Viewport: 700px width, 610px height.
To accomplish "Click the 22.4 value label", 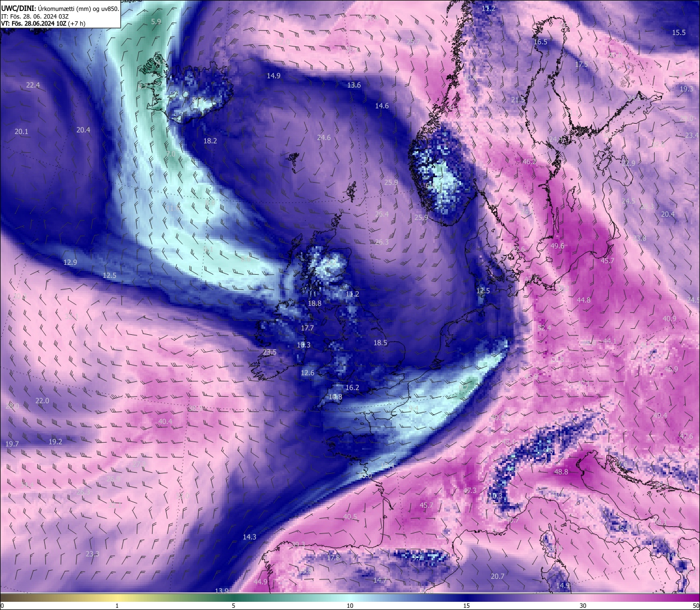I will click(x=33, y=85).
